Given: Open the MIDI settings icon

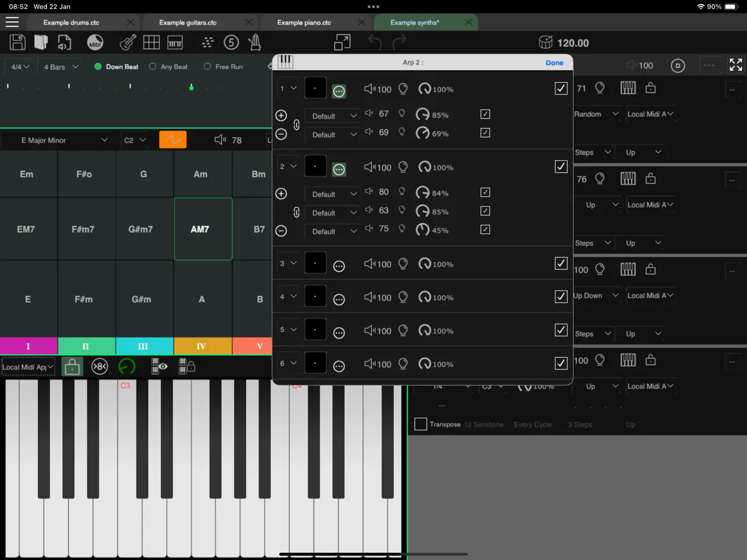Looking at the screenshot, I should pos(95,42).
